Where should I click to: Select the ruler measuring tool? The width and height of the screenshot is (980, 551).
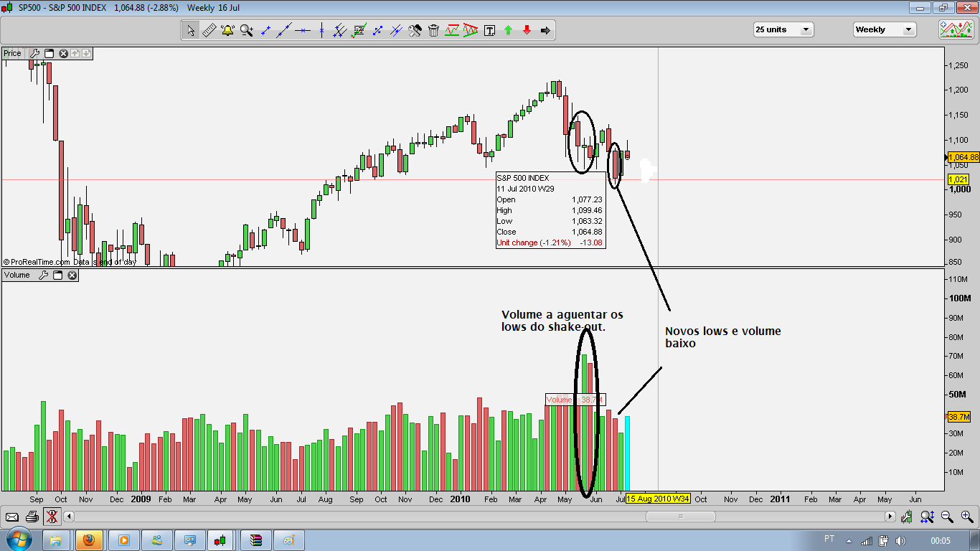(209, 30)
